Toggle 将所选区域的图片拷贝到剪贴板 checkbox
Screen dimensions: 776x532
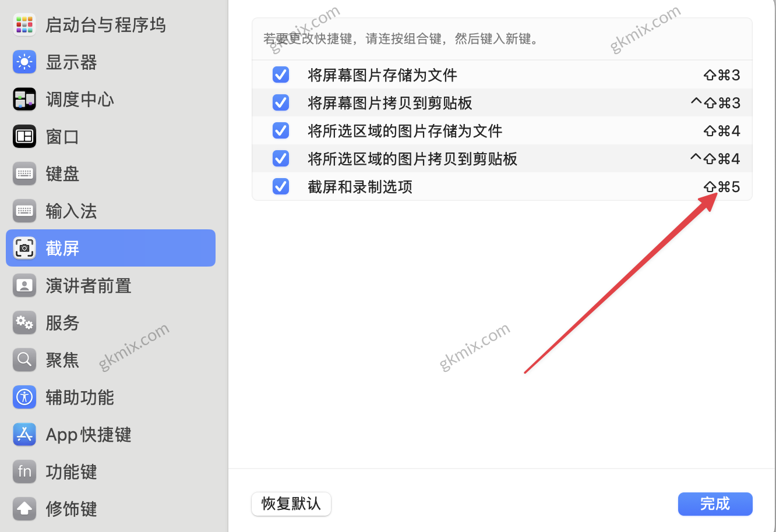click(x=281, y=158)
